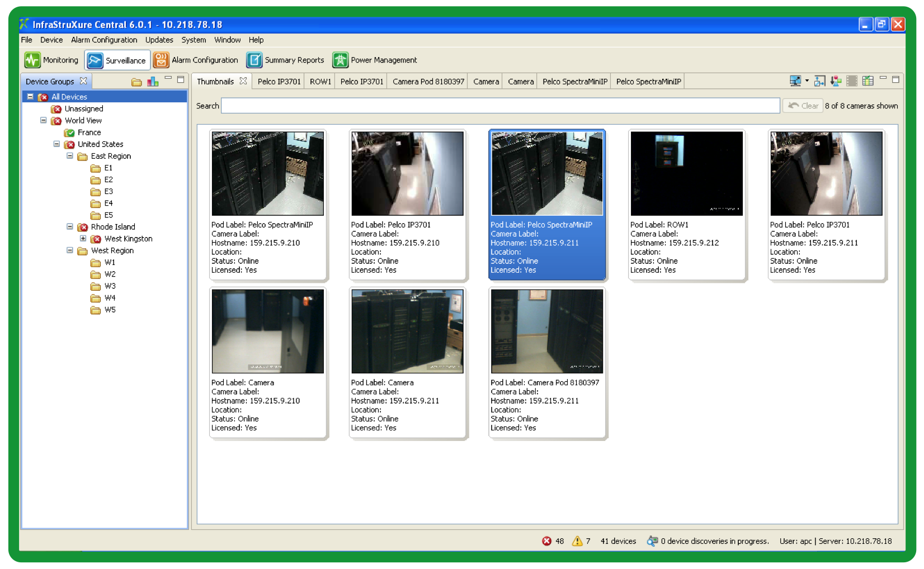Viewport: 924px width, 569px height.
Task: Open the Monitoring perspective
Action: tap(51, 60)
